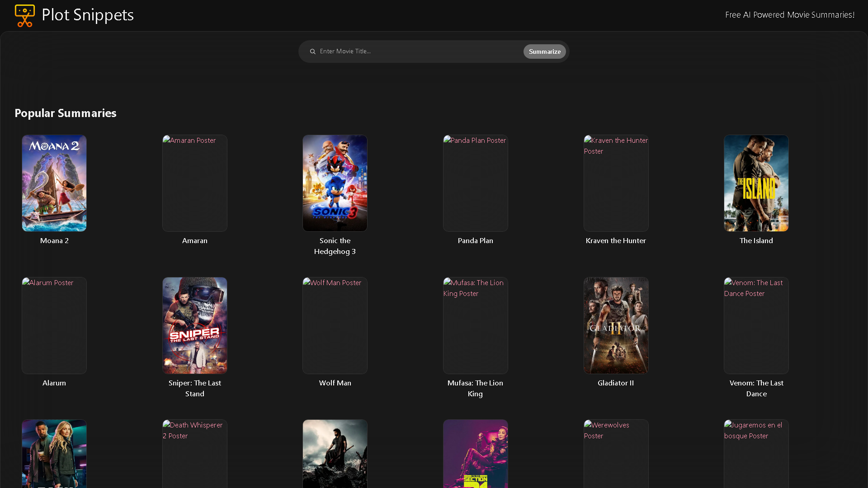The width and height of the screenshot is (868, 488).
Task: Click the Popular Summaries heading
Action: [x=66, y=113]
